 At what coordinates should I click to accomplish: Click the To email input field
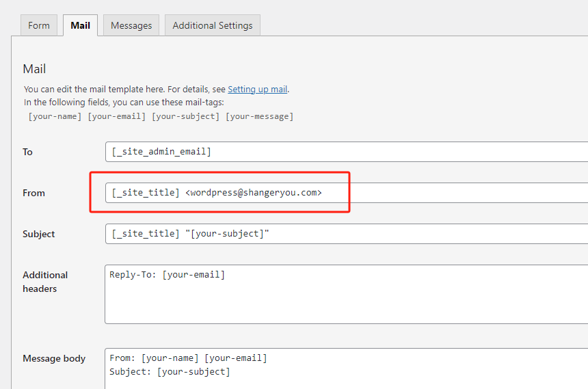click(347, 152)
